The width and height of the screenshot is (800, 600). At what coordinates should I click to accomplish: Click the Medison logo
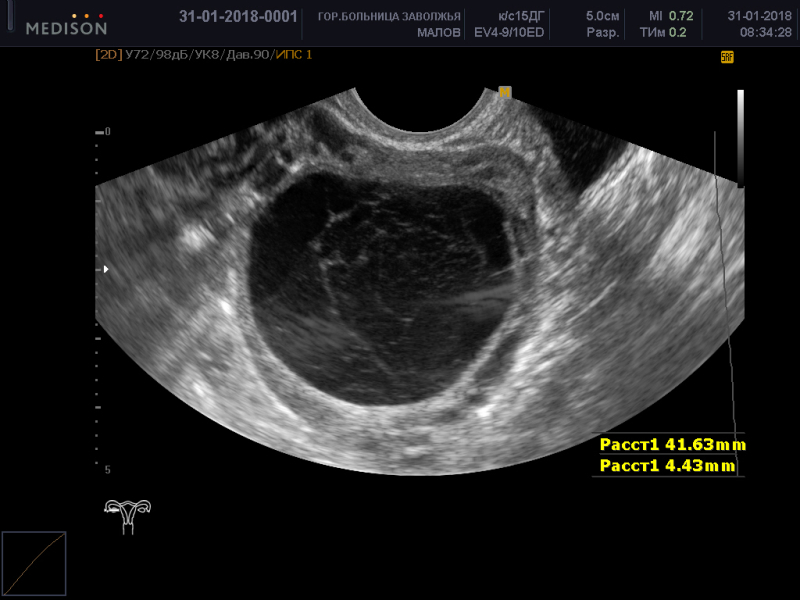tap(66, 25)
